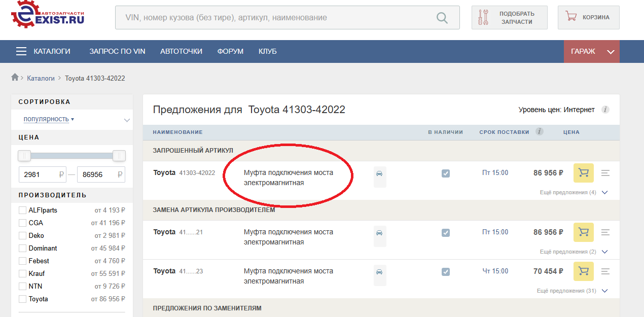
Task: Tick the Toyota manufacturer filter checkbox
Action: click(x=22, y=299)
